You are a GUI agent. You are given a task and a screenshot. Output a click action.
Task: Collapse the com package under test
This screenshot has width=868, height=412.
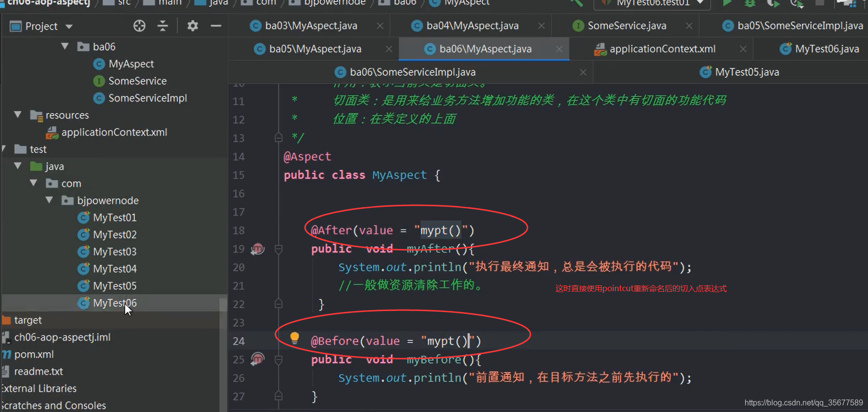coord(34,183)
